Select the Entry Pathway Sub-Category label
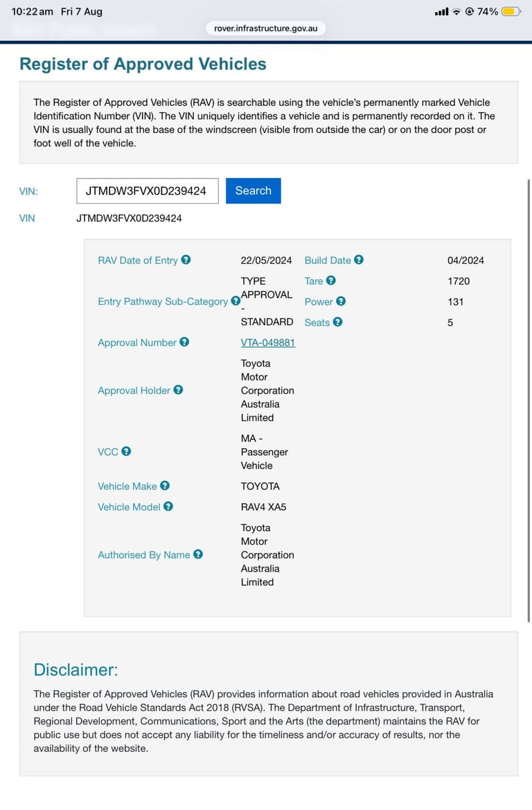Screen dimensions: 532x810 [x=163, y=301]
